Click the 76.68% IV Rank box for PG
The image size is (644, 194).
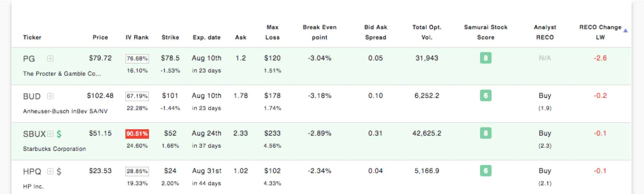click(137, 58)
